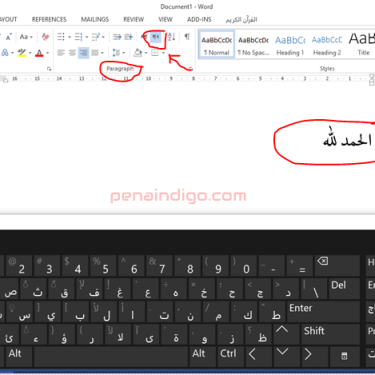Viewport: 375px width, 375px height.
Task: Toggle show paragraph marks
Action: [x=187, y=36]
